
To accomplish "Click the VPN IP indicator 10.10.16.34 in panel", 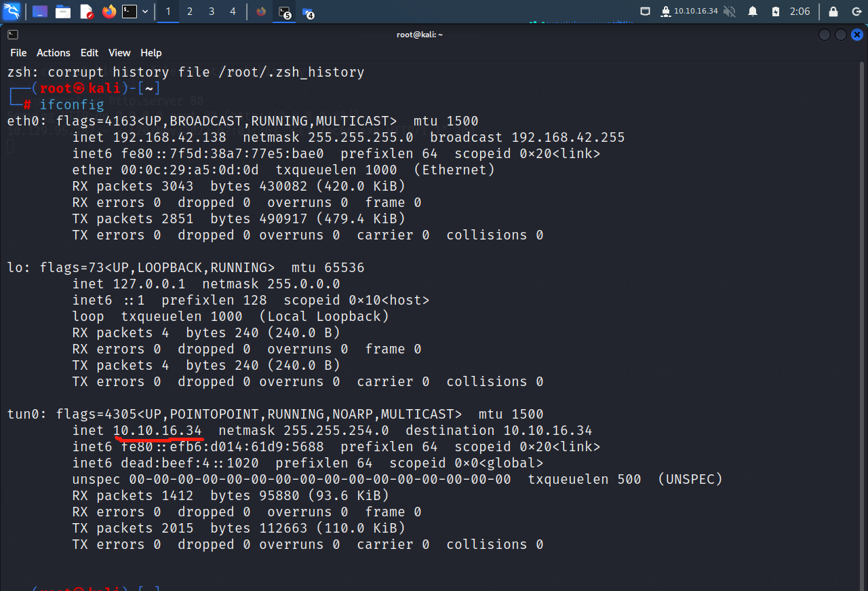I will tap(689, 12).
